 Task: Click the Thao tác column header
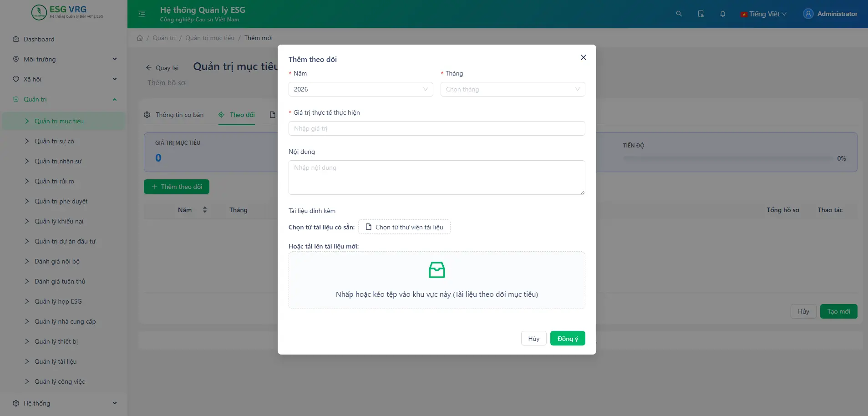(830, 210)
